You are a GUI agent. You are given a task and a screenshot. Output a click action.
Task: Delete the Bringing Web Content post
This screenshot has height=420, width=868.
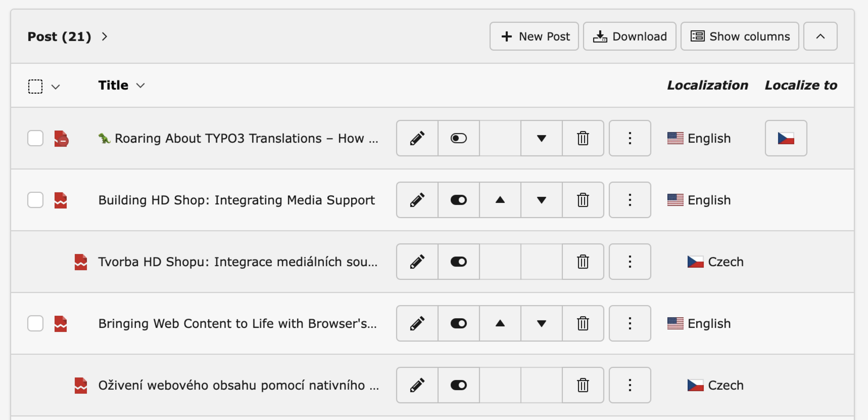583,324
